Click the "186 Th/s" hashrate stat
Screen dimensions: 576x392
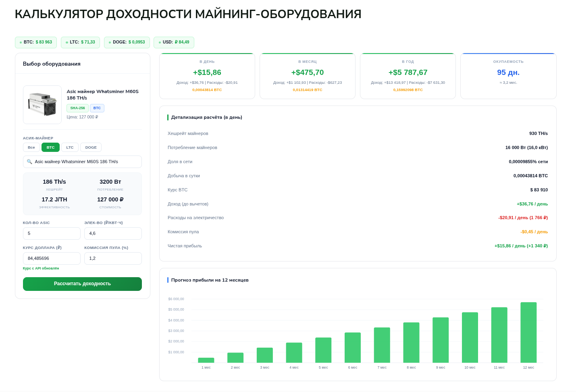(54, 182)
